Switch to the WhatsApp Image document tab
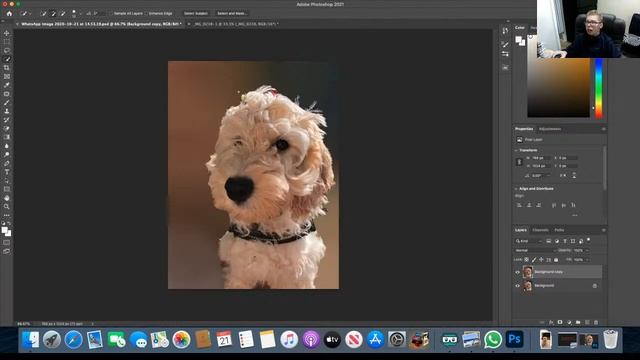The height and width of the screenshot is (360, 640). (x=101, y=24)
